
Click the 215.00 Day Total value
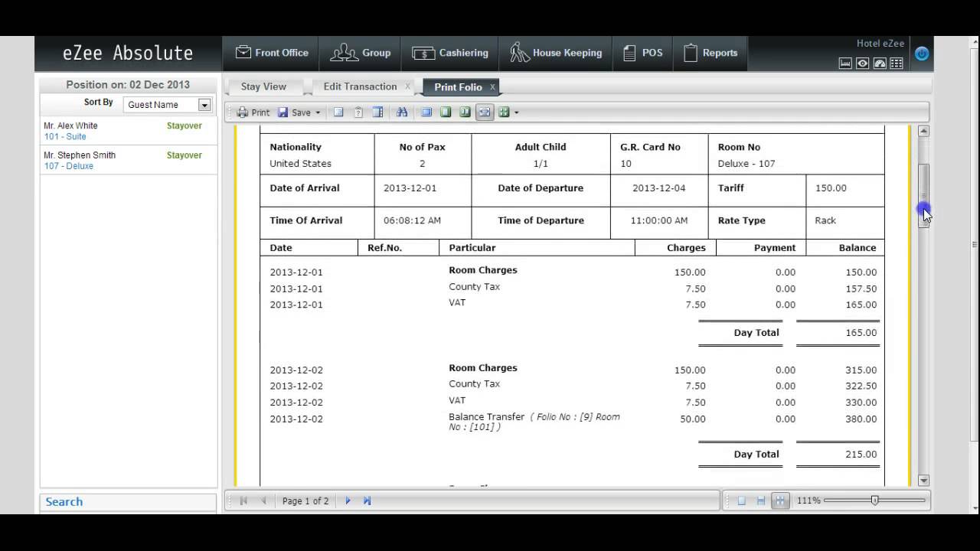[x=861, y=455]
